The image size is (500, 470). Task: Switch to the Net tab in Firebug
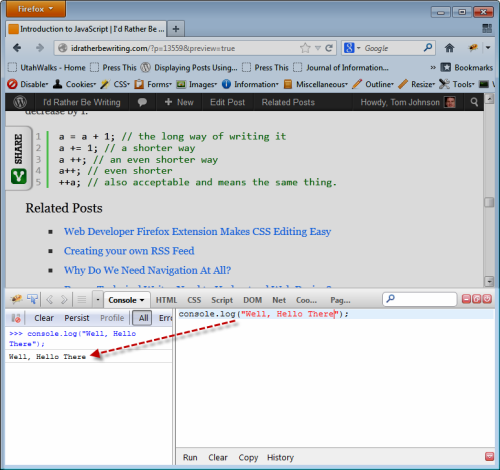click(x=279, y=300)
